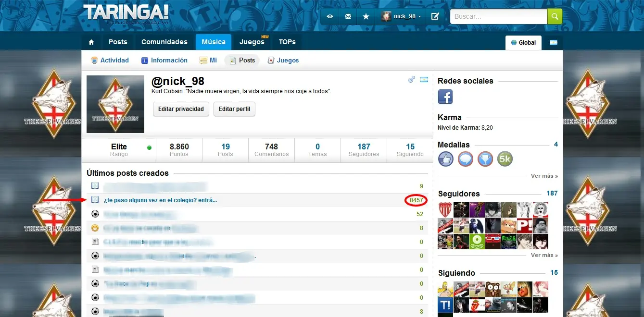The height and width of the screenshot is (317, 644).
Task: Click soccer ball icon of 52-point post
Action: [95, 214]
